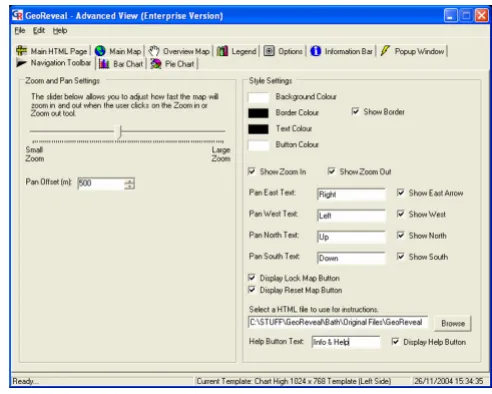This screenshot has height=394, width=492.
Task: Click the Button Colour swatch
Action: pyautogui.click(x=258, y=145)
